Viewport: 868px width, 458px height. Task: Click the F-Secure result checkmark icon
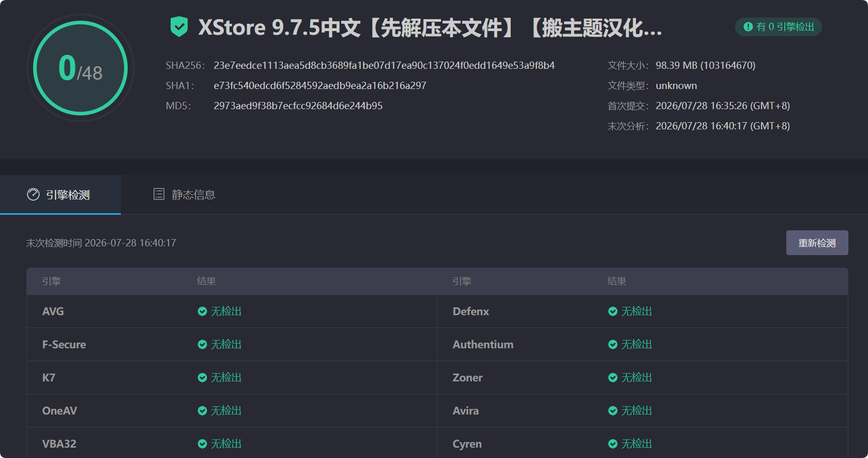pyautogui.click(x=202, y=345)
